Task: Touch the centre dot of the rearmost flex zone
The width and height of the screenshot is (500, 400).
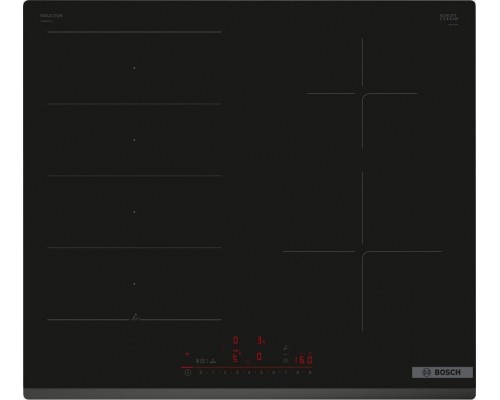Action: click(x=134, y=68)
